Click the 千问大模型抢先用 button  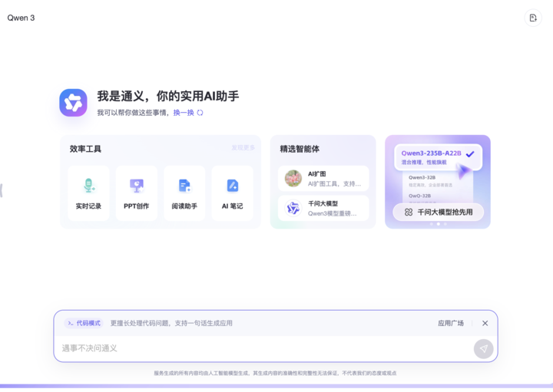[x=438, y=212]
